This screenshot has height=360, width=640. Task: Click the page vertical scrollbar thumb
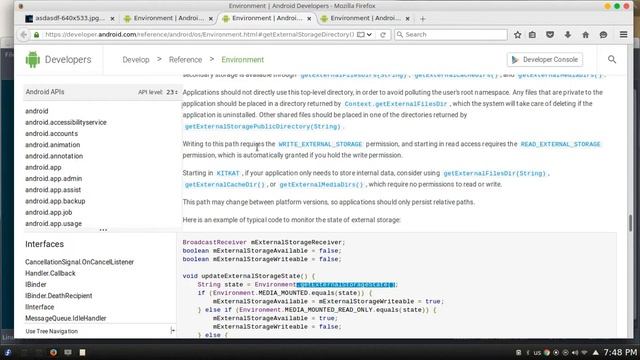click(x=630, y=223)
